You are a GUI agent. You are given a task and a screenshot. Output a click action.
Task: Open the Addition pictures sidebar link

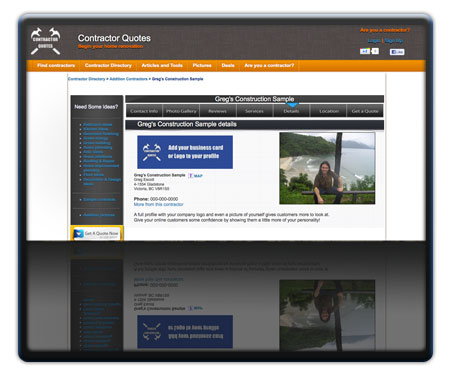(99, 215)
